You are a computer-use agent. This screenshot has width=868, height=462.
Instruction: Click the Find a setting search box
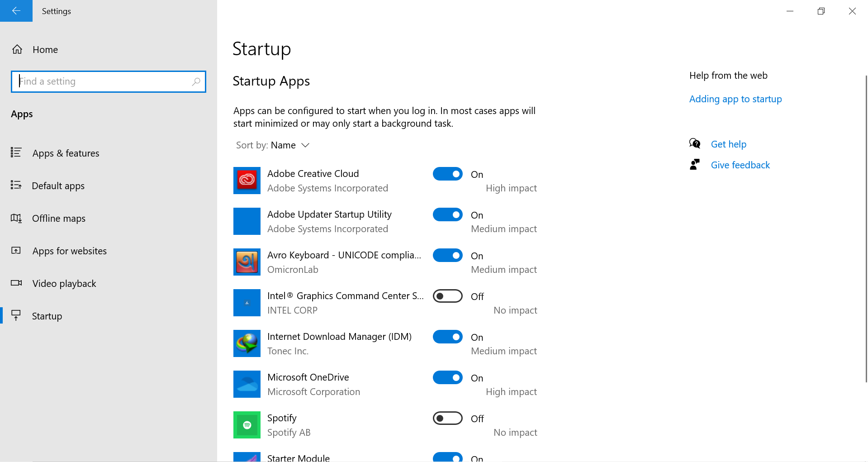(104, 81)
